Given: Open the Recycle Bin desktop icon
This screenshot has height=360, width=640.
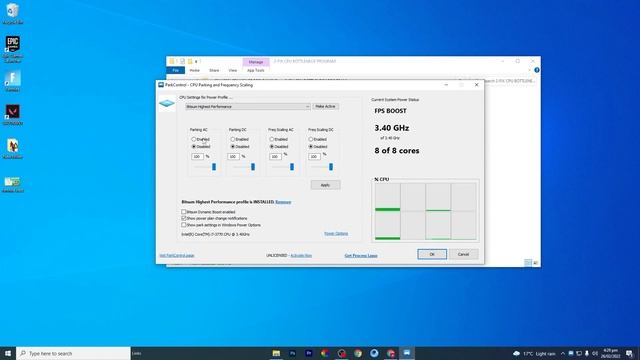Looking at the screenshot, I should pyautogui.click(x=12, y=13).
